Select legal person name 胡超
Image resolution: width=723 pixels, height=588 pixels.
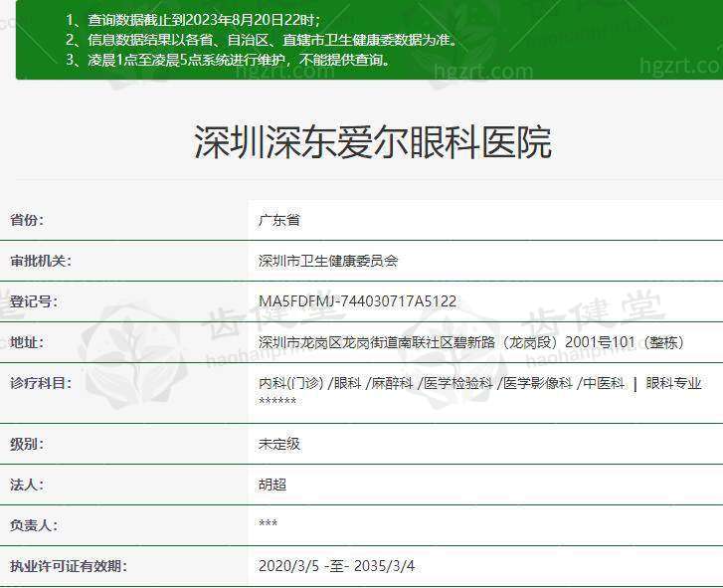pyautogui.click(x=272, y=485)
